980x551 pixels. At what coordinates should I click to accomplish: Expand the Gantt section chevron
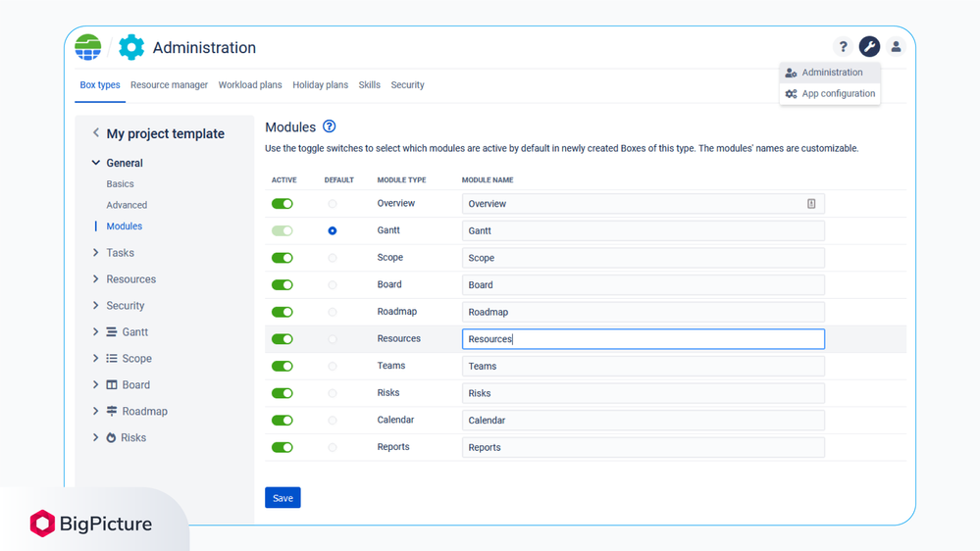(95, 331)
